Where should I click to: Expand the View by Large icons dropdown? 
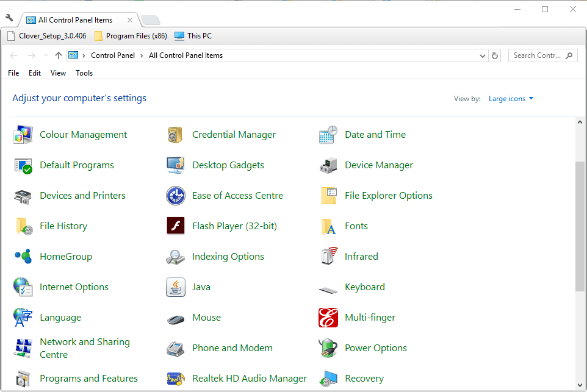(511, 99)
